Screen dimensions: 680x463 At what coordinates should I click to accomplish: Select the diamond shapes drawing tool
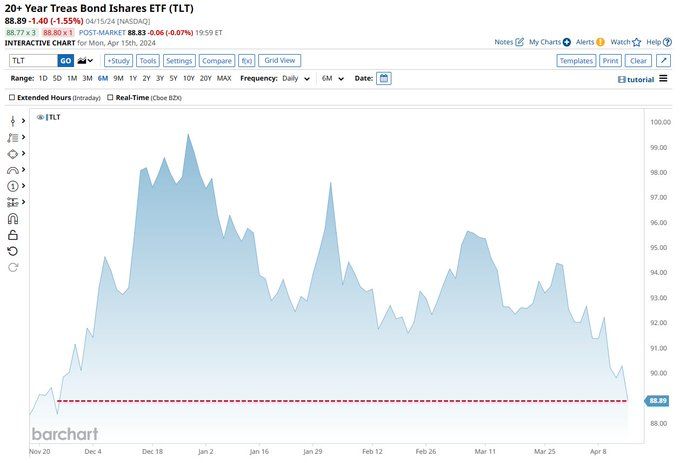(x=13, y=154)
